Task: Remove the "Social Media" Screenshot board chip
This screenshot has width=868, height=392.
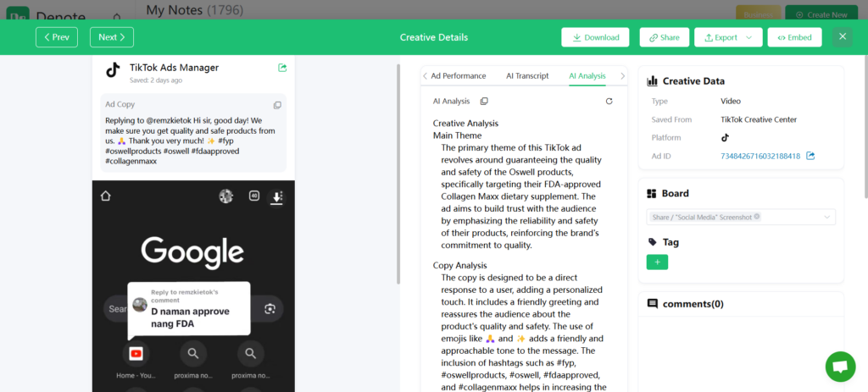Action: tap(757, 217)
